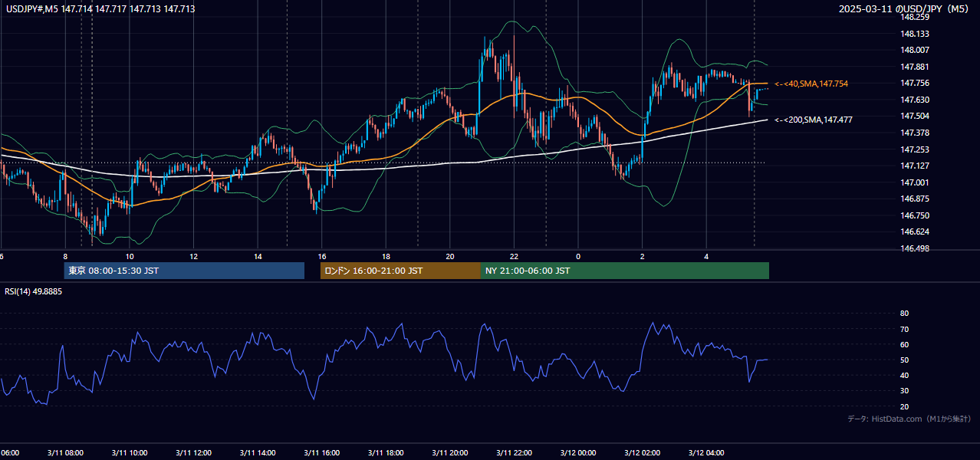Click hour label 14 under price chart
The width and height of the screenshot is (980, 460).
pos(258,256)
